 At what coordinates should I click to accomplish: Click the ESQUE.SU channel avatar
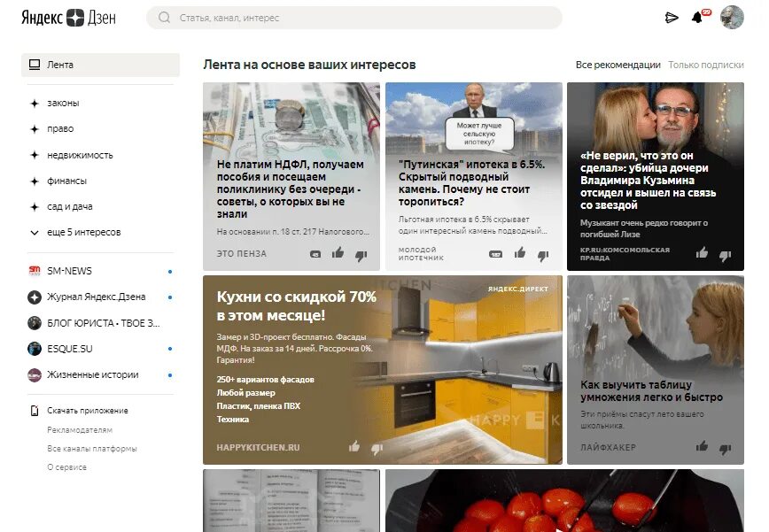[35, 349]
